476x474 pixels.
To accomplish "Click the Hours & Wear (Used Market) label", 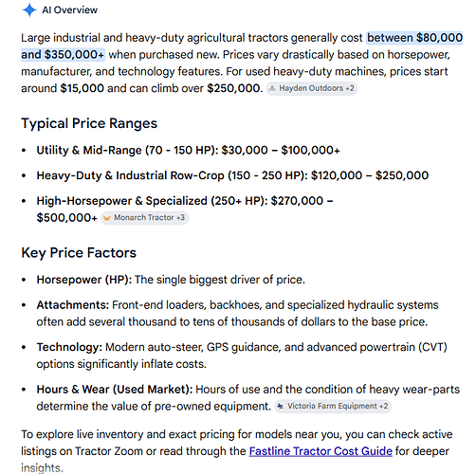I will [x=115, y=390].
